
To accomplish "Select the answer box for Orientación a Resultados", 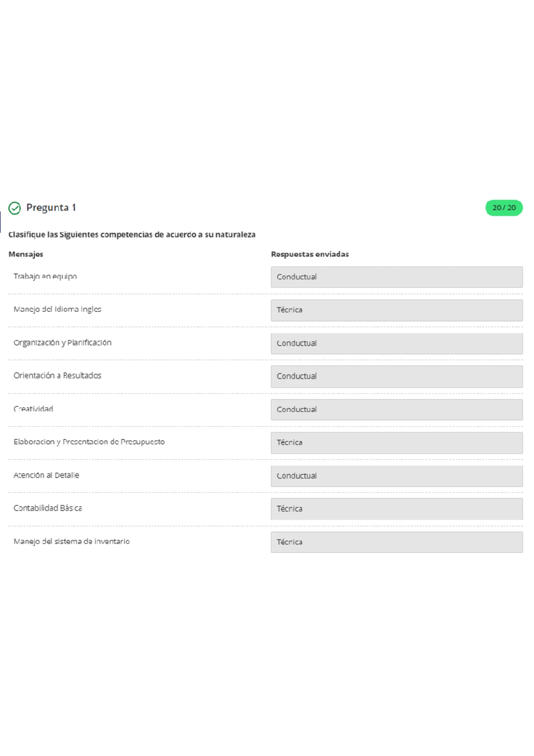I will [396, 376].
